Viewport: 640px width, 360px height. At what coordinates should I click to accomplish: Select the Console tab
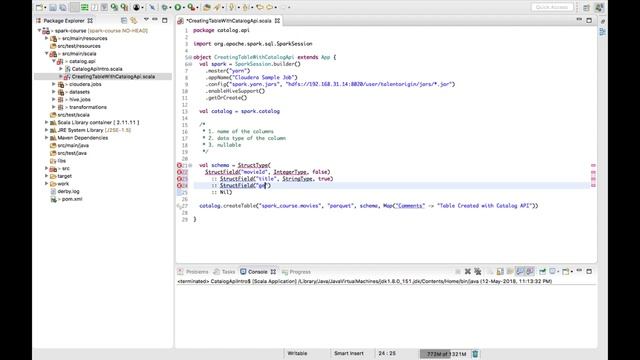pyautogui.click(x=258, y=272)
